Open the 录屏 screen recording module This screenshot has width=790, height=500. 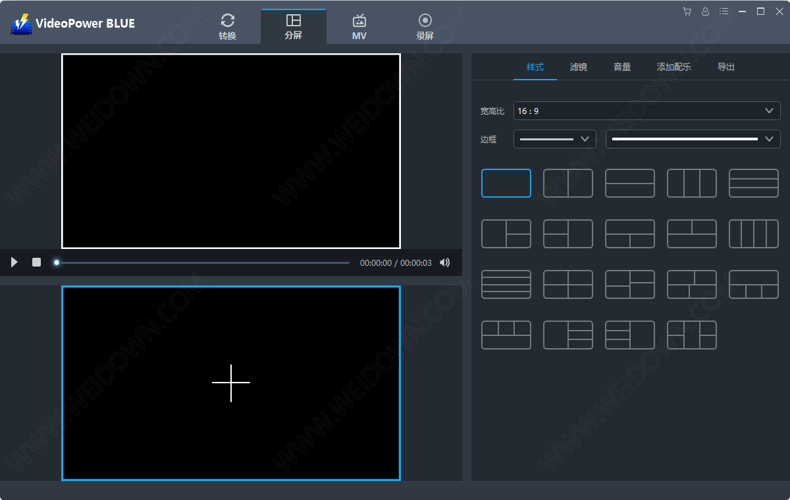(x=425, y=26)
